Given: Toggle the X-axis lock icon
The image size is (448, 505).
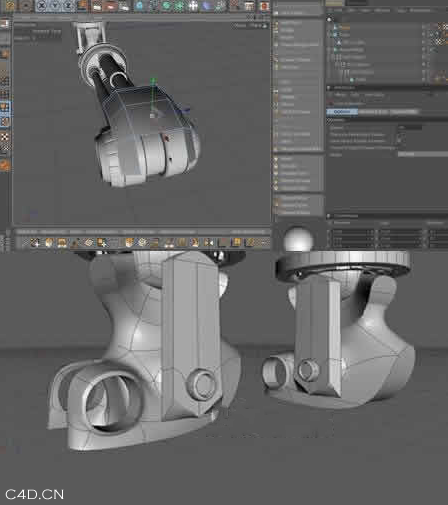Looking at the screenshot, I should [41, 6].
